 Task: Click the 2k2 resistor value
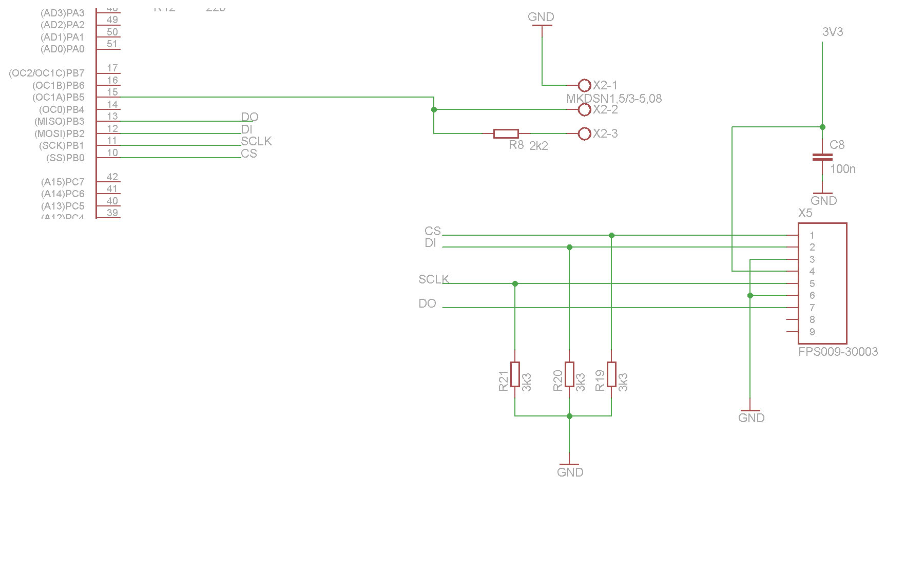click(x=538, y=146)
